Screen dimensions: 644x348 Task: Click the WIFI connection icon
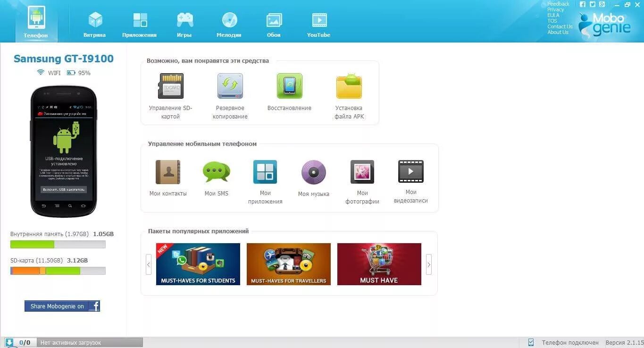coord(41,73)
